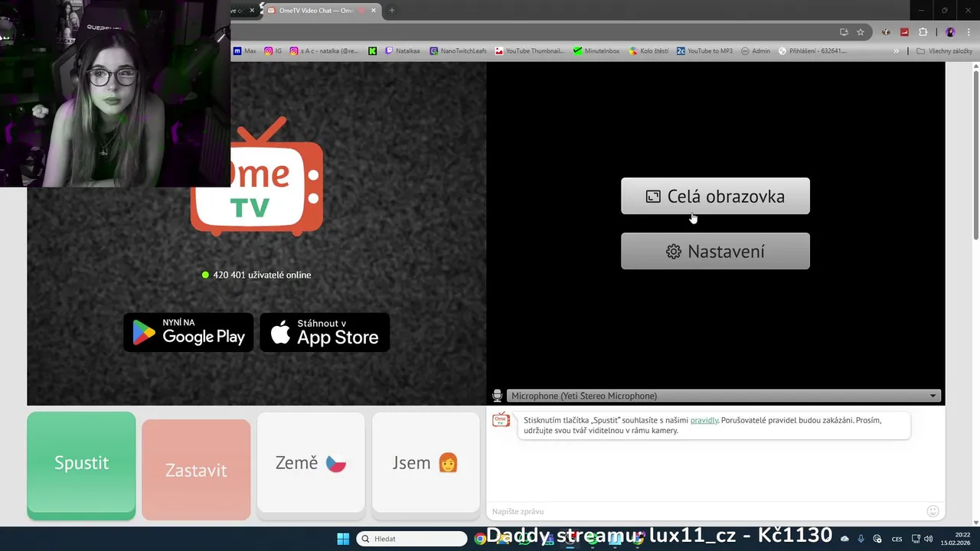Screen dimensions: 980x551
Task: Open the volume speaker tray icon
Action: (928, 539)
